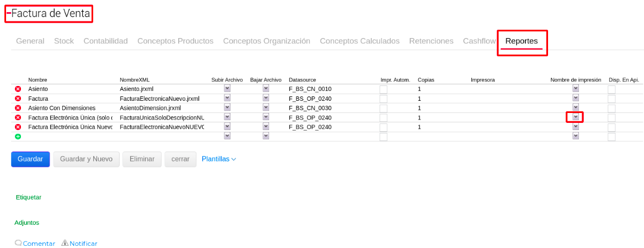Check Impr. Autom. for Asiento Con Dimensiones
The height and width of the screenshot is (248, 644).
[x=383, y=109]
